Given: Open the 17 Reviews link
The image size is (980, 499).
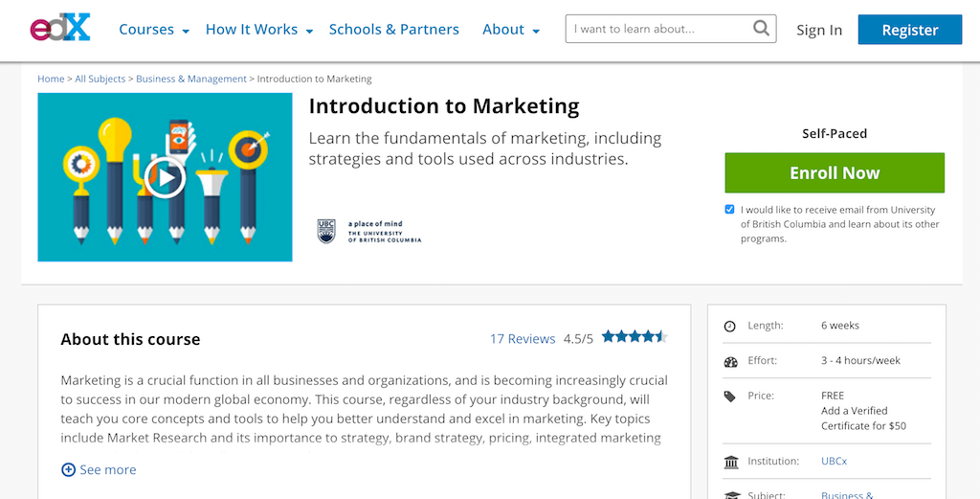Looking at the screenshot, I should 522,338.
